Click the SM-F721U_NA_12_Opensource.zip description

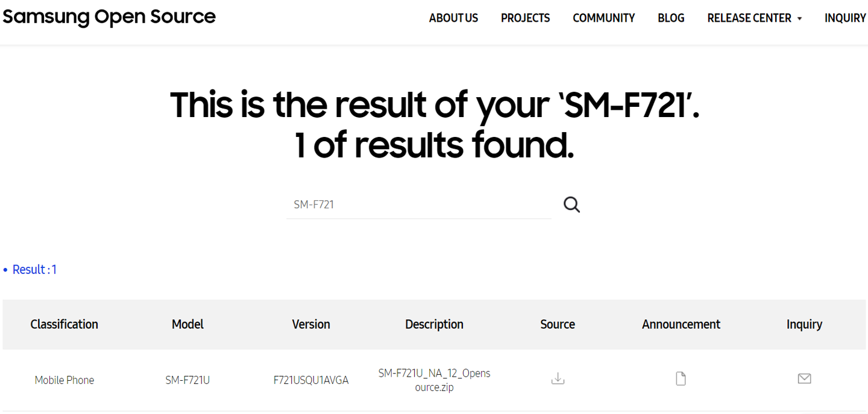(434, 380)
